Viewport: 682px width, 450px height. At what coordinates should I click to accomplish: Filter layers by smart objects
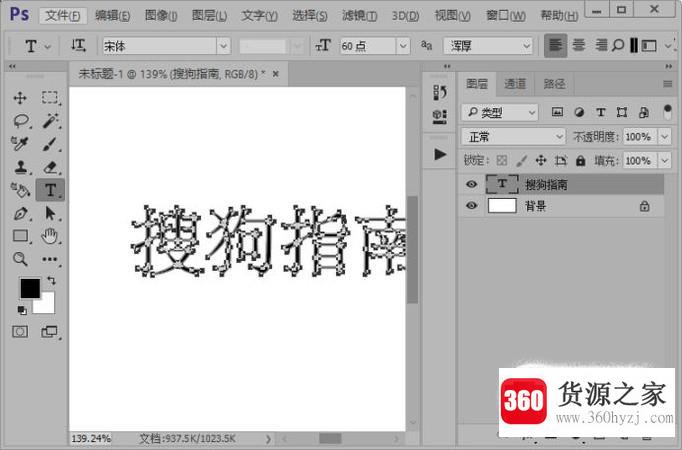(644, 113)
